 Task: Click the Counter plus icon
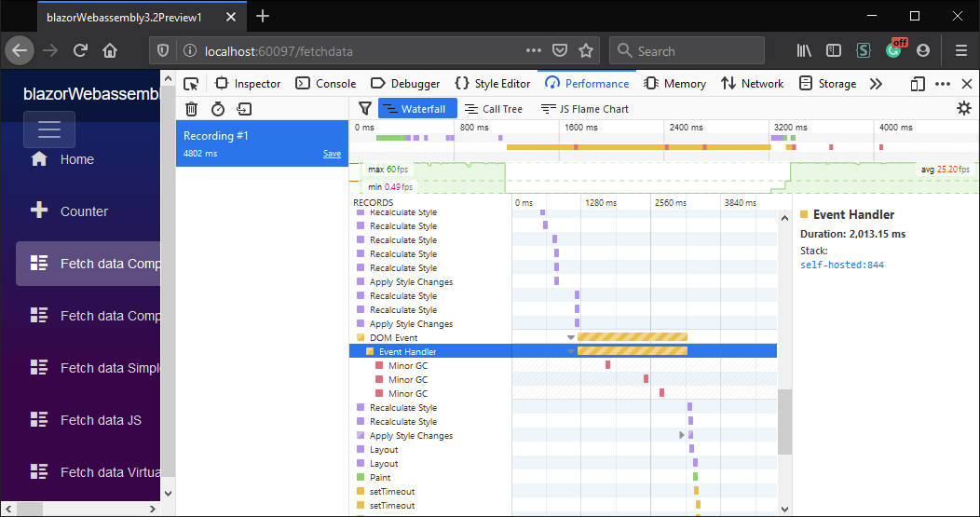coord(39,211)
